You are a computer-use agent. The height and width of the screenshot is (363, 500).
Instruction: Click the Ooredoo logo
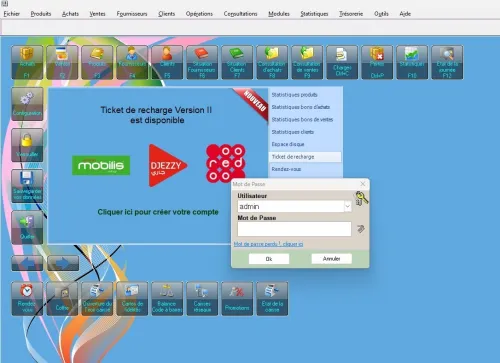[x=226, y=163]
